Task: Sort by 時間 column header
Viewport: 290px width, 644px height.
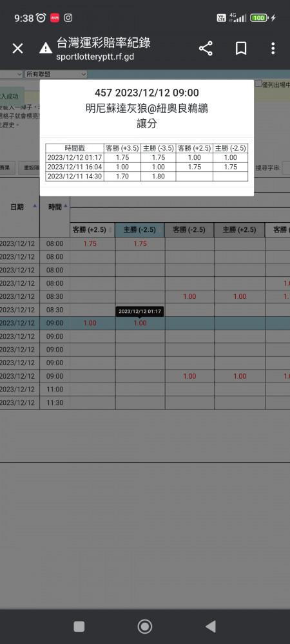Action: (55, 207)
